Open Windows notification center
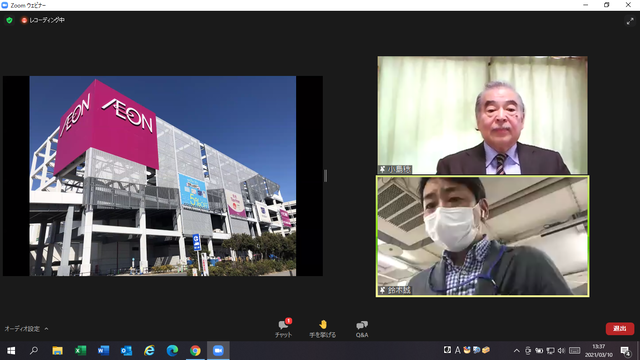This screenshot has height=360, width=640. pos(625,351)
